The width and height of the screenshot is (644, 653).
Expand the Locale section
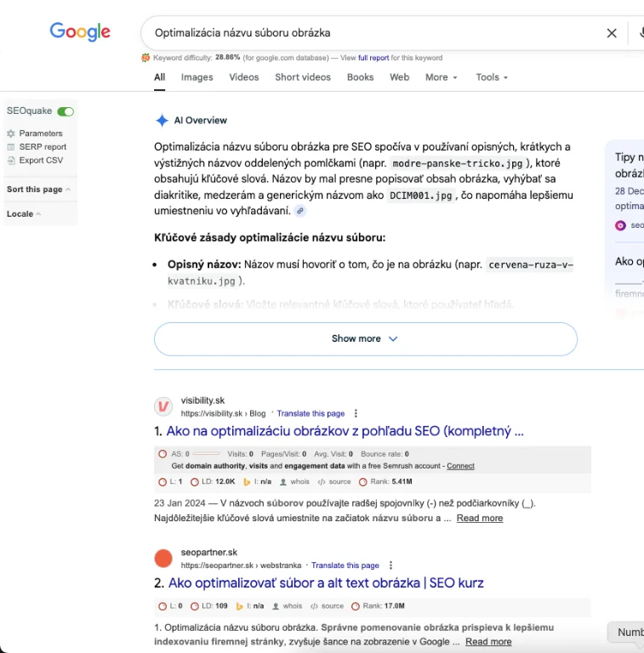click(24, 213)
